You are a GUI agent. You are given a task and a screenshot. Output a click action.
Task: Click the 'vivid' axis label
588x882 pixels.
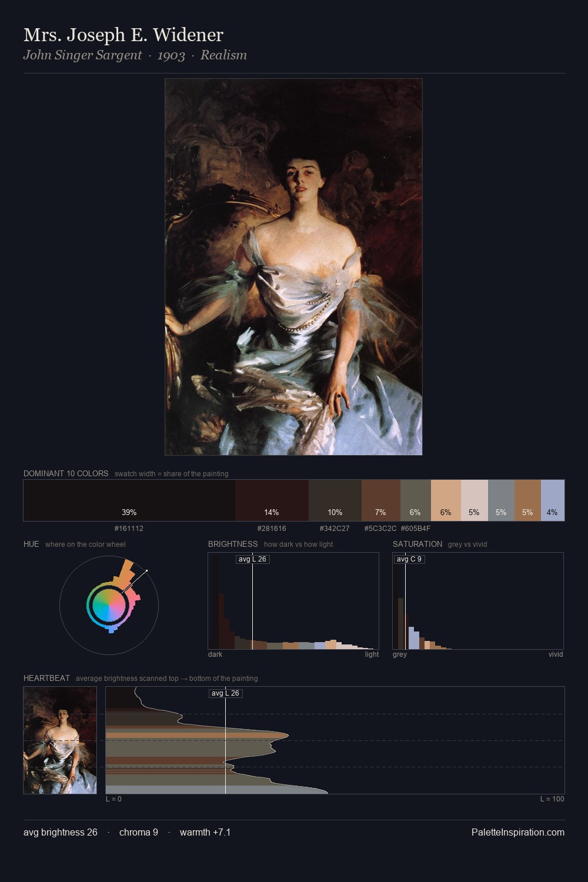point(556,654)
